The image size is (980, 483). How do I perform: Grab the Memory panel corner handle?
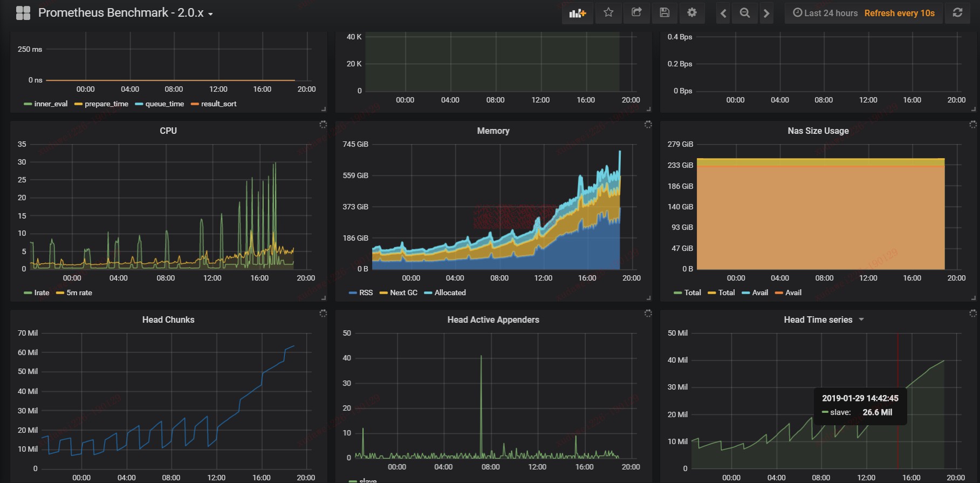point(649,298)
